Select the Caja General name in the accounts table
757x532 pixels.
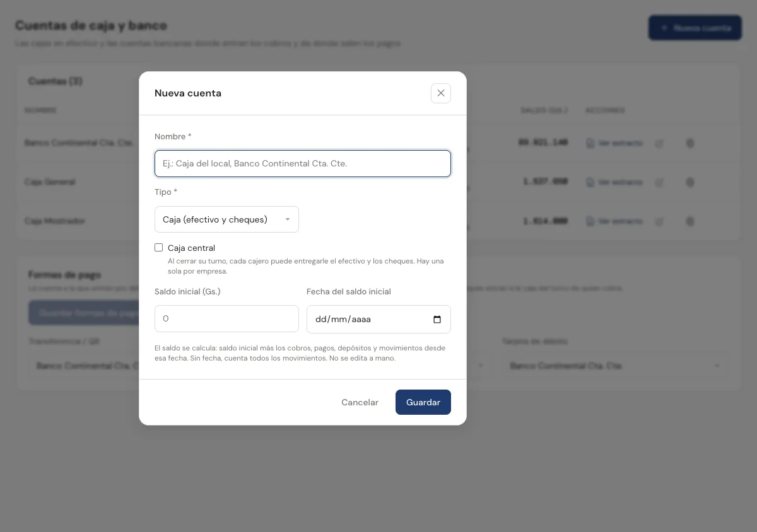pyautogui.click(x=50, y=182)
